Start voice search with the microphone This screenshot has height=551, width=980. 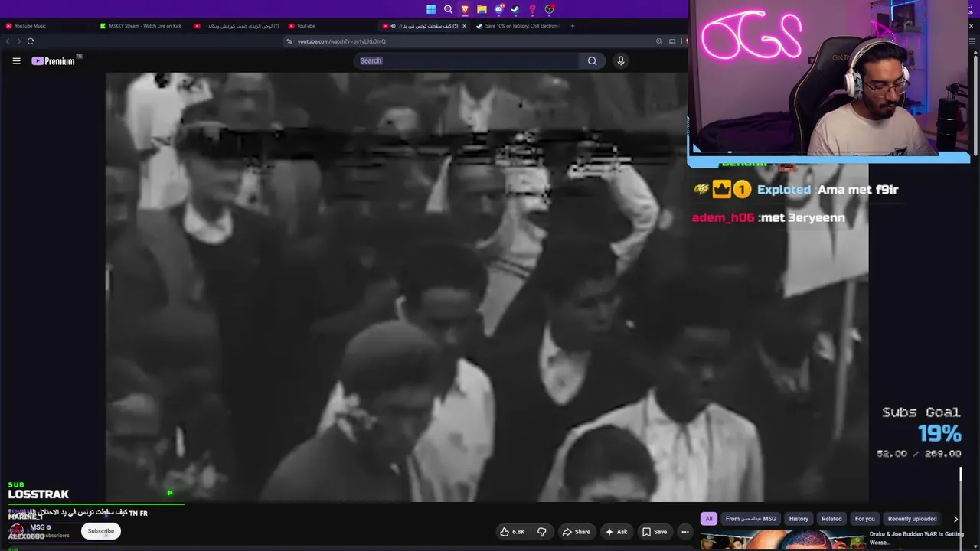tap(621, 60)
